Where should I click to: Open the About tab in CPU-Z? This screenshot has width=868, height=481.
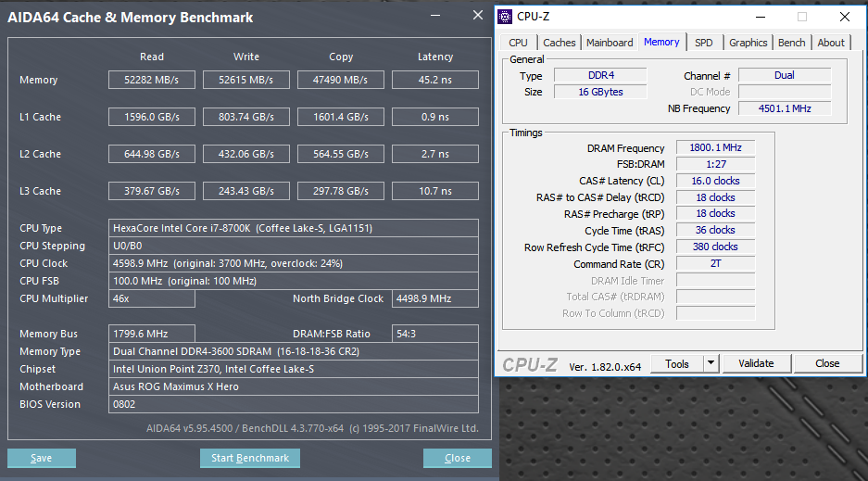(831, 43)
